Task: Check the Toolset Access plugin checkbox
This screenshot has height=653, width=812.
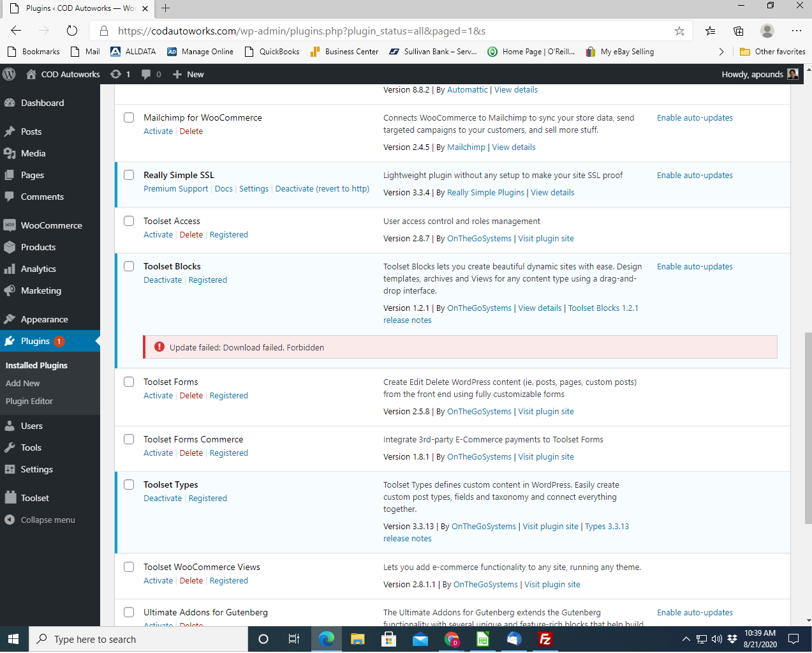Action: pos(129,221)
